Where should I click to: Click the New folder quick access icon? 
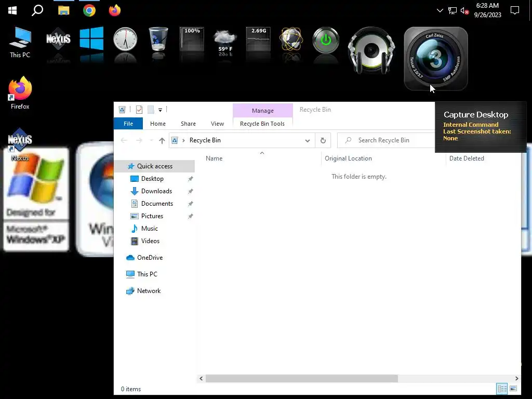(151, 110)
